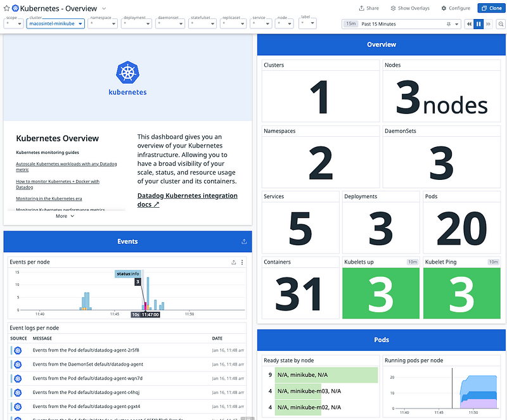Click the blue Clone button

click(x=492, y=8)
